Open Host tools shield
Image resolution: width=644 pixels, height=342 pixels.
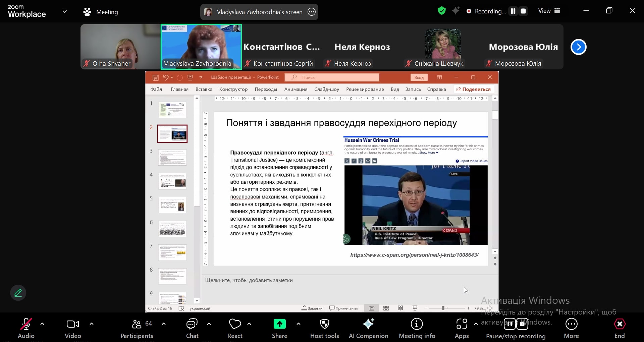[x=325, y=329]
